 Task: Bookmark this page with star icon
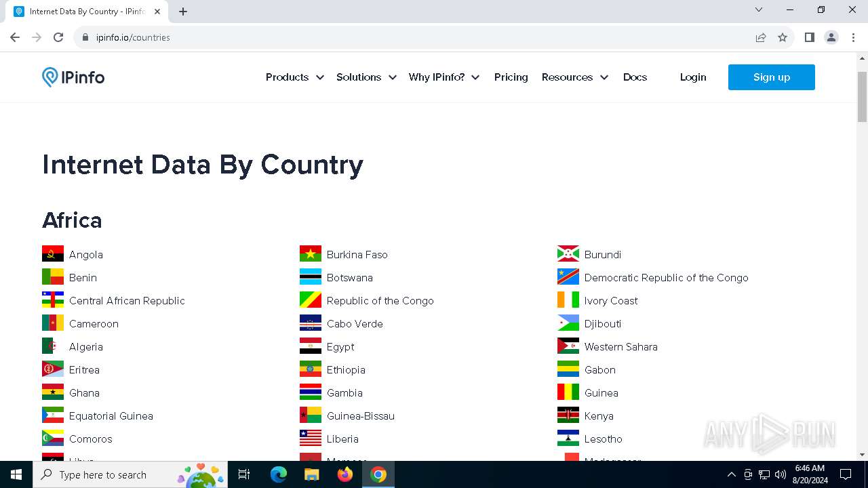(783, 37)
